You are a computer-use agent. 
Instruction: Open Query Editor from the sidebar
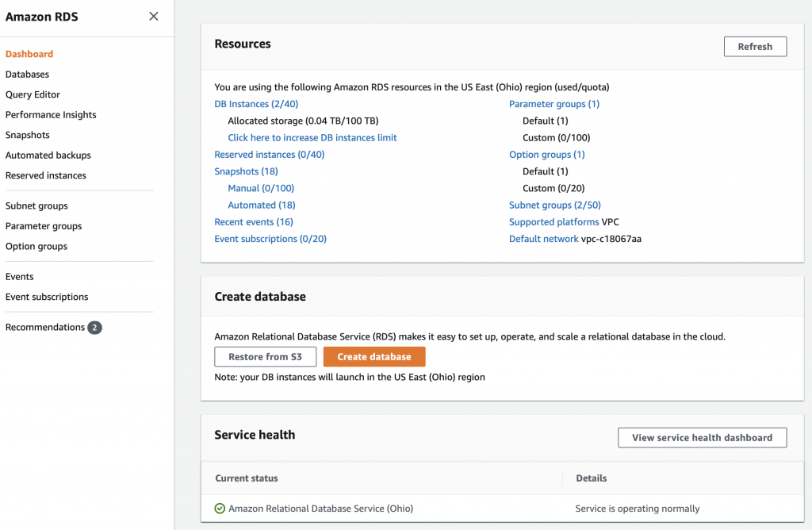(x=33, y=94)
